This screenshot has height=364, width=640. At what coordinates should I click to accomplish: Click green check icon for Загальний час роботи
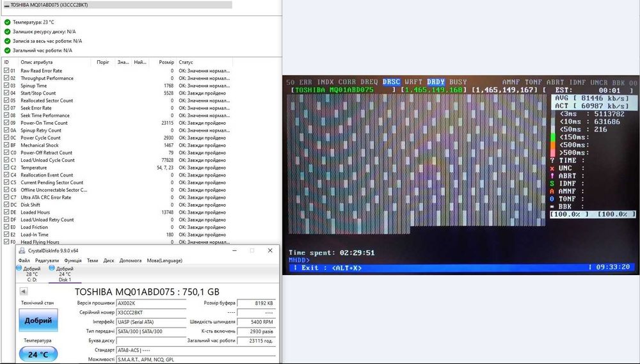7,50
